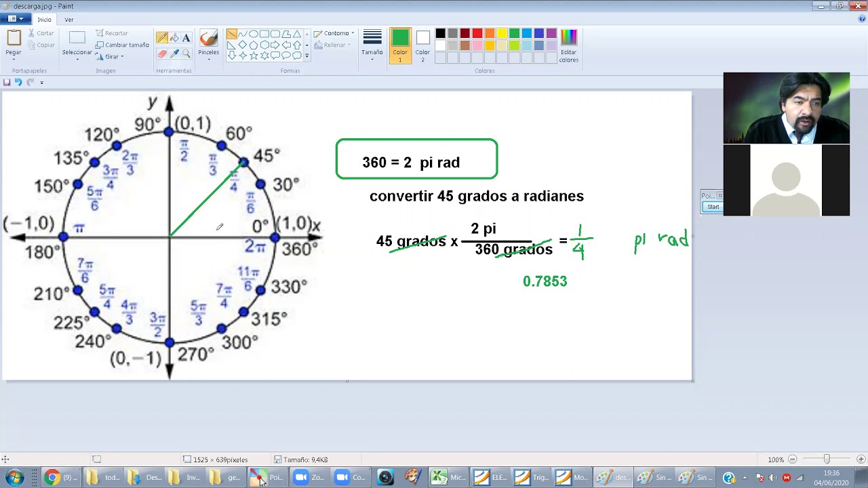This screenshot has width=868, height=488.
Task: Switch to the Ver ribbon tab
Action: click(x=68, y=20)
